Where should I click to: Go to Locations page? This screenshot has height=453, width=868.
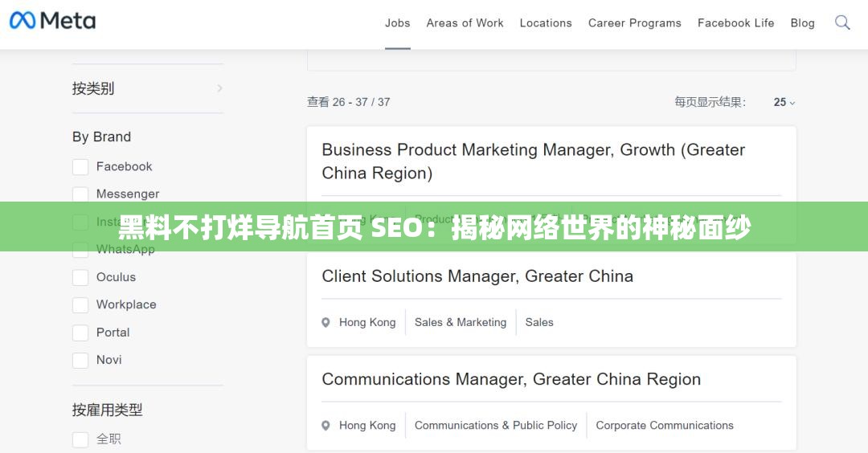click(545, 23)
